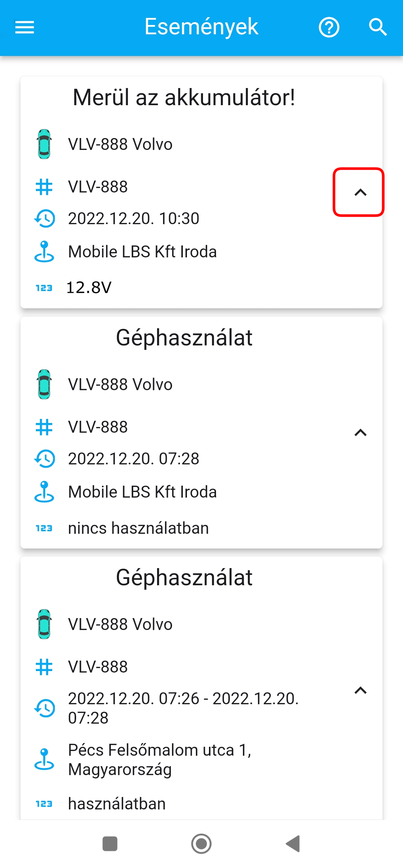Tap the 12.8V battery voltage value
403x868 pixels.
tap(89, 288)
